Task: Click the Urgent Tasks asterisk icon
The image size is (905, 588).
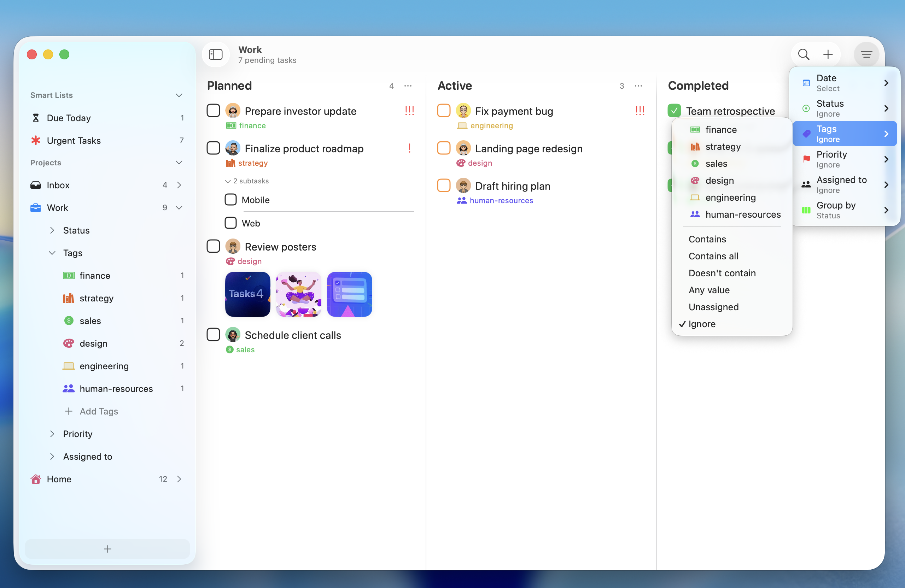Action: [36, 141]
